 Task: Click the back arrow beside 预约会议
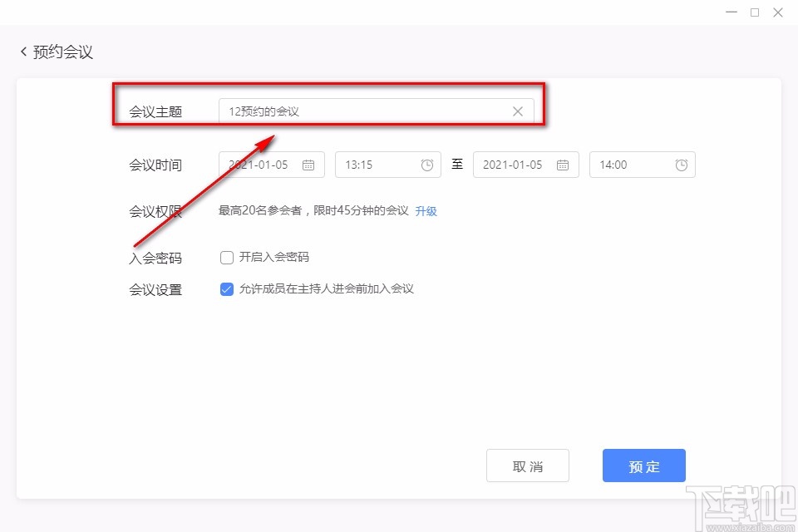pos(22,51)
